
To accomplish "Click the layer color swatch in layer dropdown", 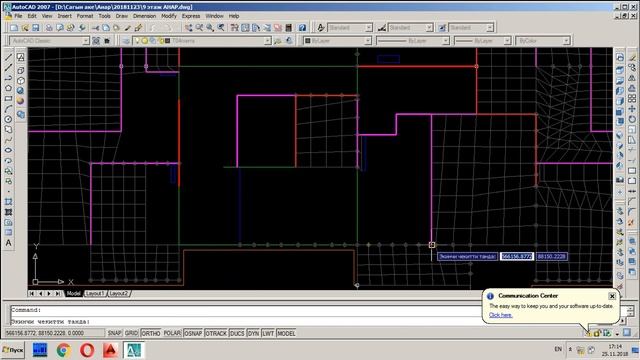I will point(167,41).
